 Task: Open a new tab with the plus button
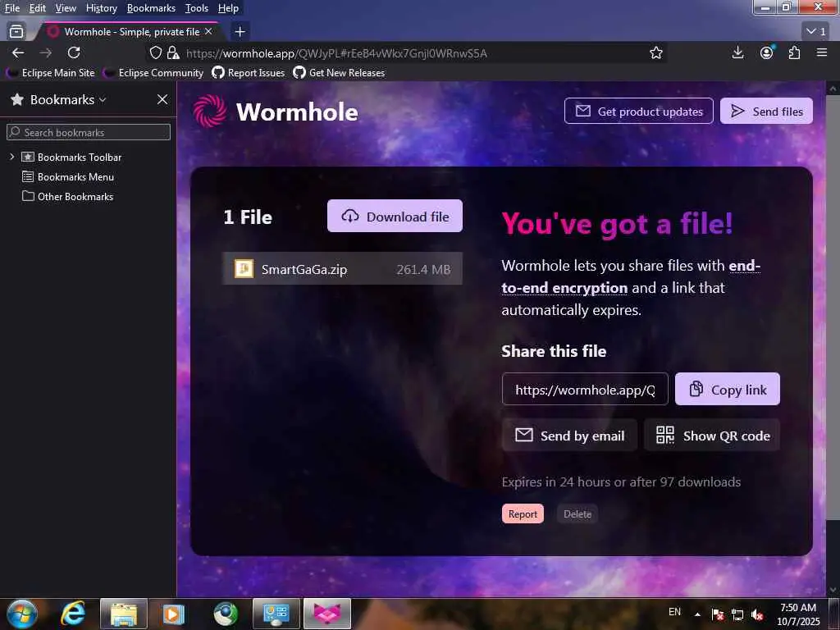pos(240,32)
